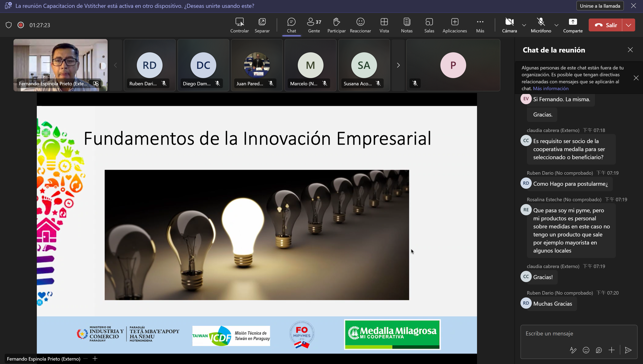Select Susana Aco... SA participant tile
This screenshot has height=364, width=643.
[x=364, y=65]
